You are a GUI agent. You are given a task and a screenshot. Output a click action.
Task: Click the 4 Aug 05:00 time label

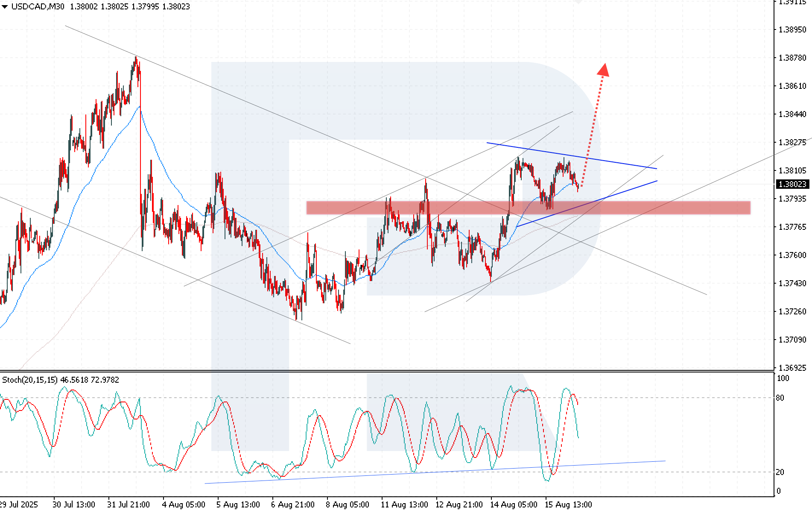coord(184,504)
